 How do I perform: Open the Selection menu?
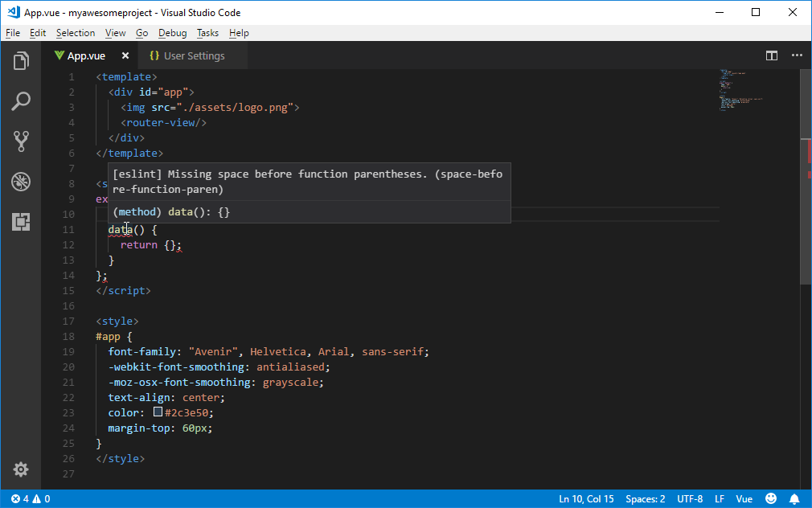click(x=76, y=33)
